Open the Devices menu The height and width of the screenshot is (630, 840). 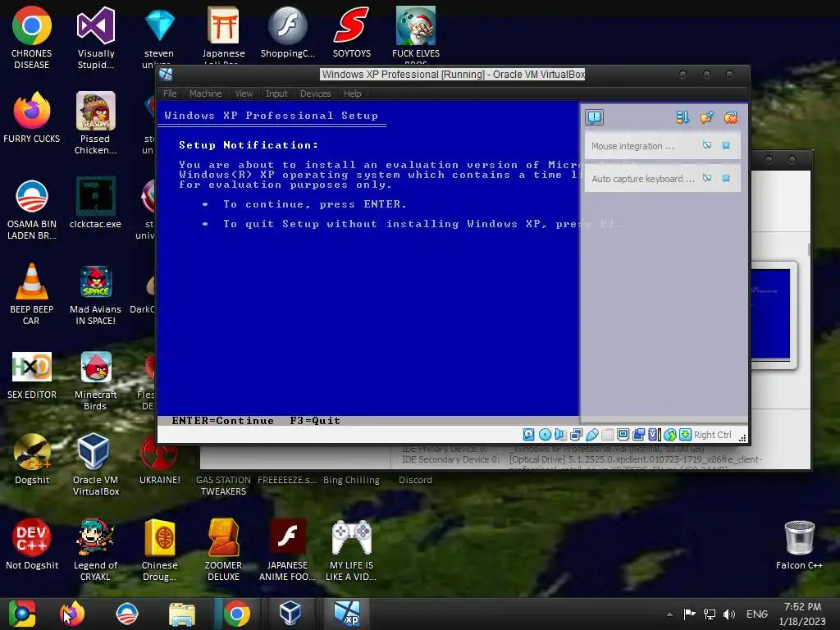click(316, 94)
